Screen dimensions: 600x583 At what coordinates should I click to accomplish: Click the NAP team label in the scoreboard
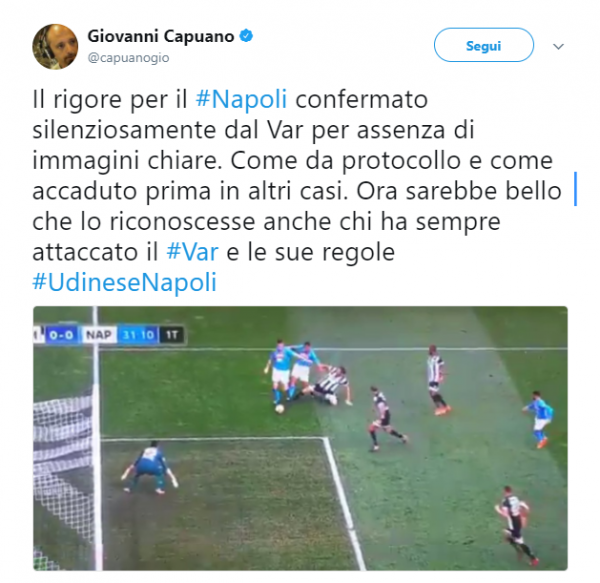[x=99, y=335]
